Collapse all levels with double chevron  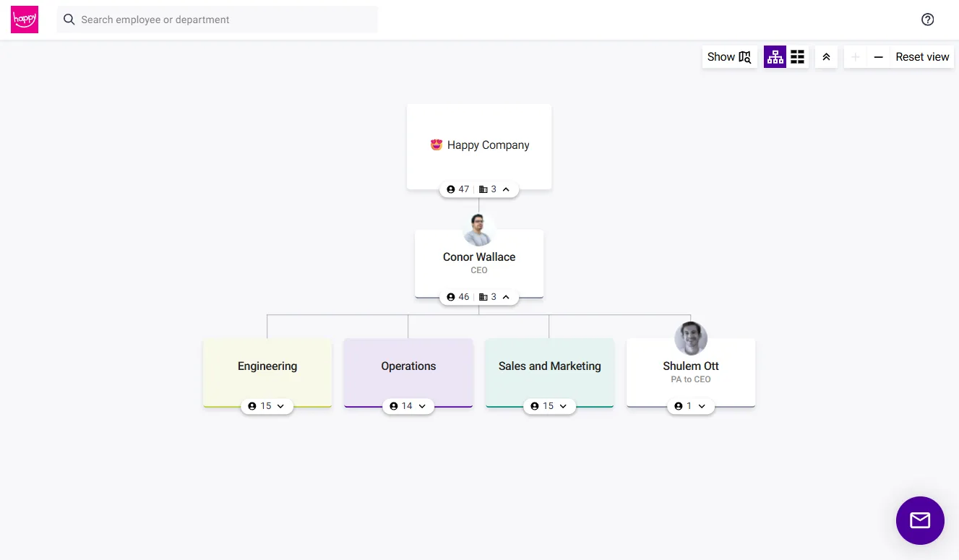[826, 57]
